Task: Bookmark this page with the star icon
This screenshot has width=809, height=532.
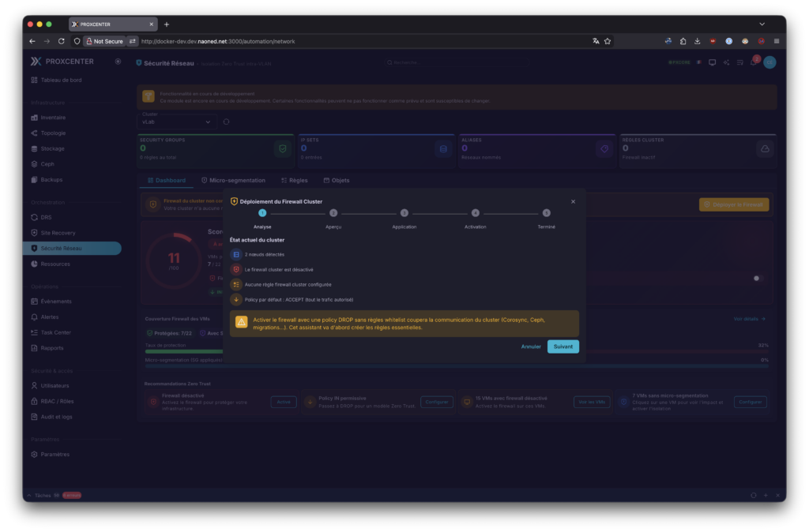Action: (x=608, y=41)
